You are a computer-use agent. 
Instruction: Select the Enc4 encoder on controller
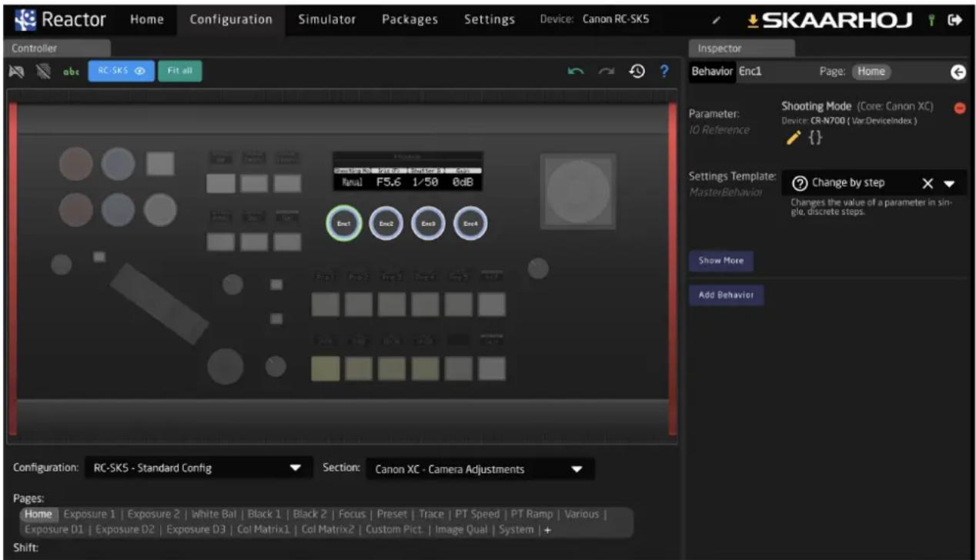click(x=470, y=223)
